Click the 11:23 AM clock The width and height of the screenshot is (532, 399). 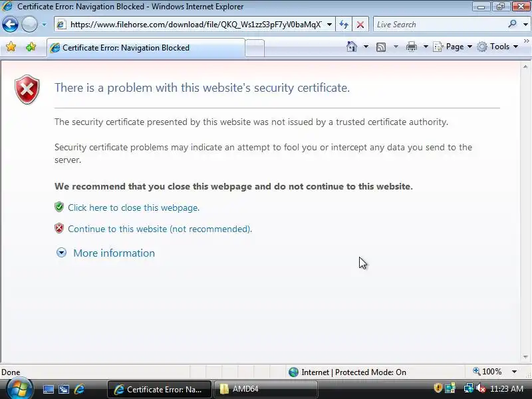(507, 389)
